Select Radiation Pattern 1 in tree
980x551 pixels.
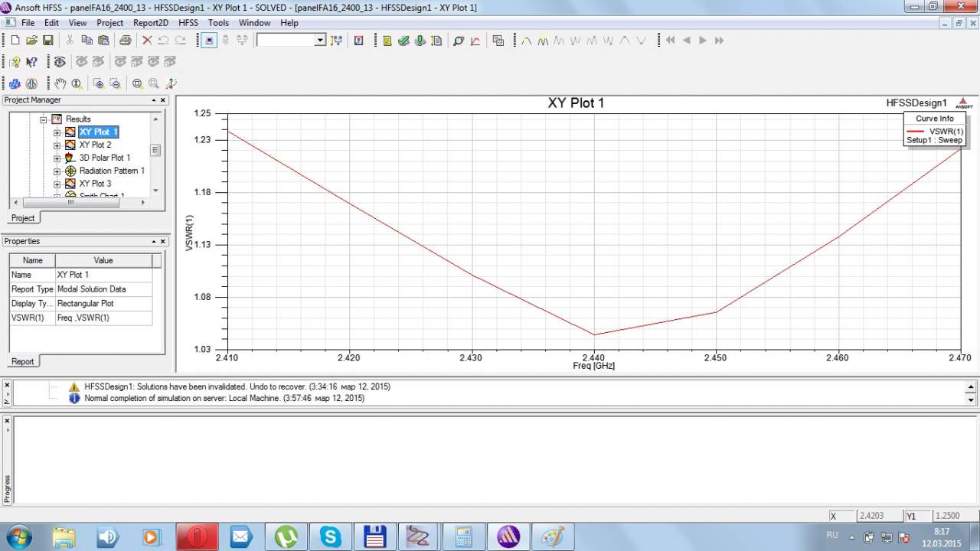(111, 171)
